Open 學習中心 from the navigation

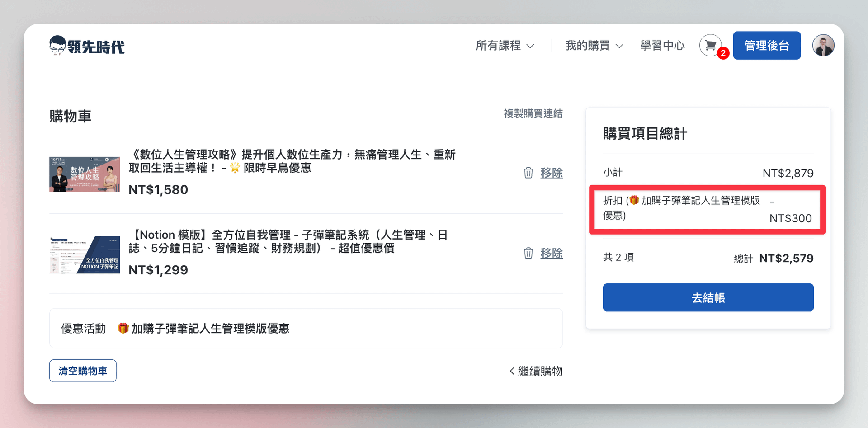tap(662, 46)
